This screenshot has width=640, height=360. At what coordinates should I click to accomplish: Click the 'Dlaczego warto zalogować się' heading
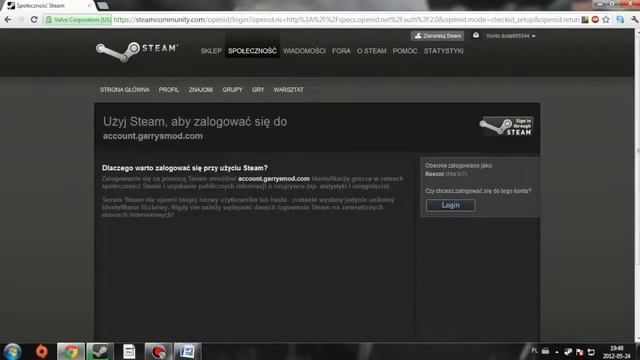(x=185, y=168)
